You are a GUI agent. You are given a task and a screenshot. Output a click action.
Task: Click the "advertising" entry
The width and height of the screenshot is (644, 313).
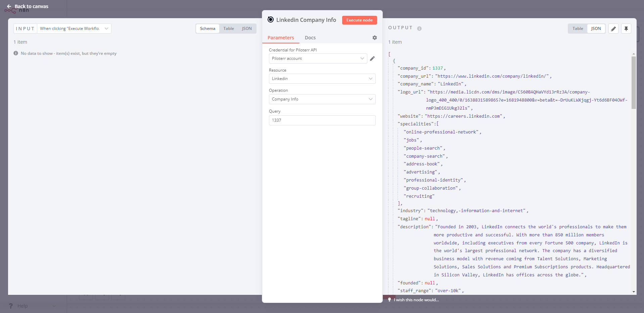420,172
